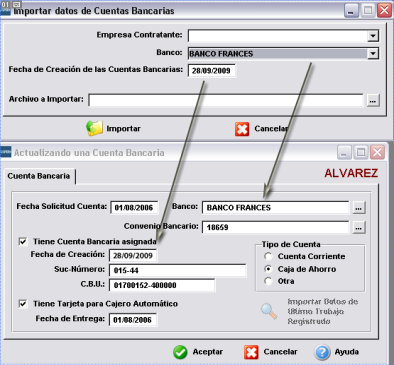The image size is (394, 365).
Task: Focus the C.B.U. input field
Action: pyautogui.click(x=162, y=285)
